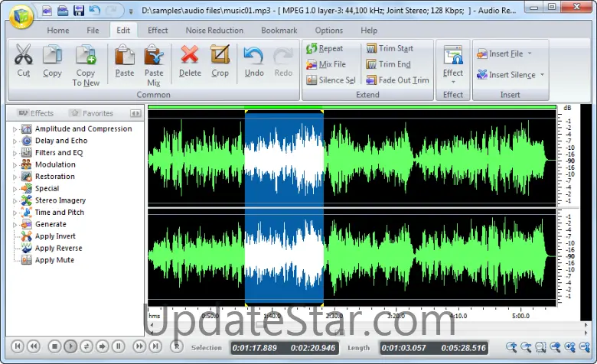
Task: Expand the Delay and Echo node
Action: pyautogui.click(x=15, y=141)
